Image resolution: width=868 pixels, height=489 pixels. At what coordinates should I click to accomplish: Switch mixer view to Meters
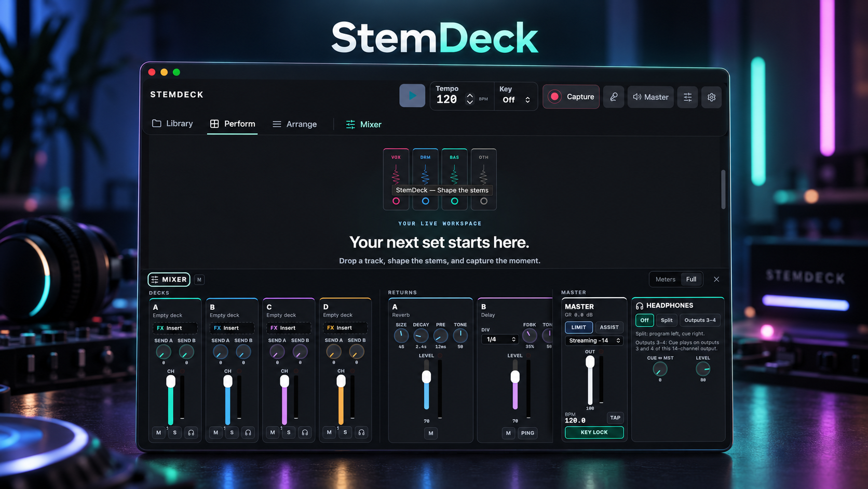(x=666, y=280)
